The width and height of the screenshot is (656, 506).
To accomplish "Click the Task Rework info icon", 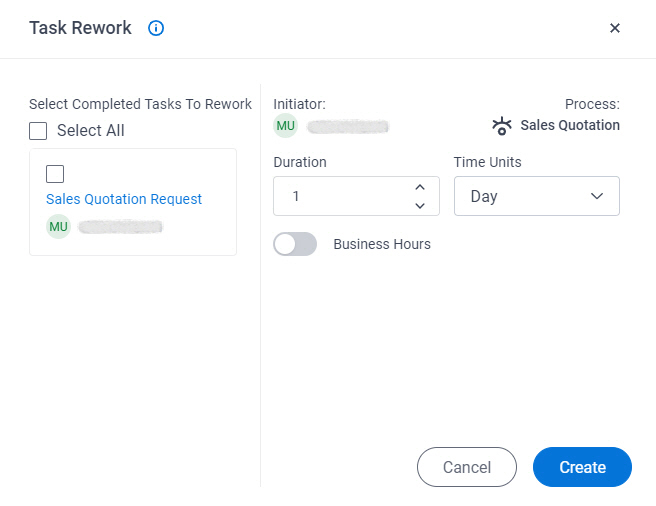I will point(156,28).
